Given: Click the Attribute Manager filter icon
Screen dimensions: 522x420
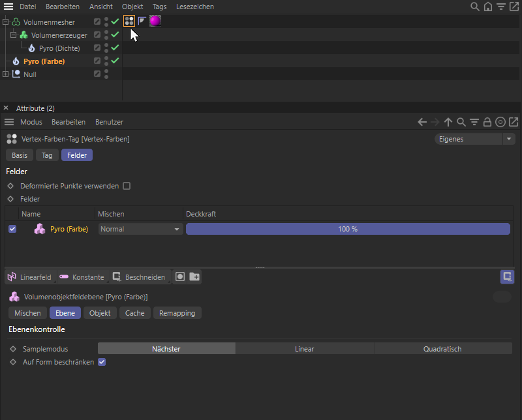Looking at the screenshot, I should click(x=474, y=122).
